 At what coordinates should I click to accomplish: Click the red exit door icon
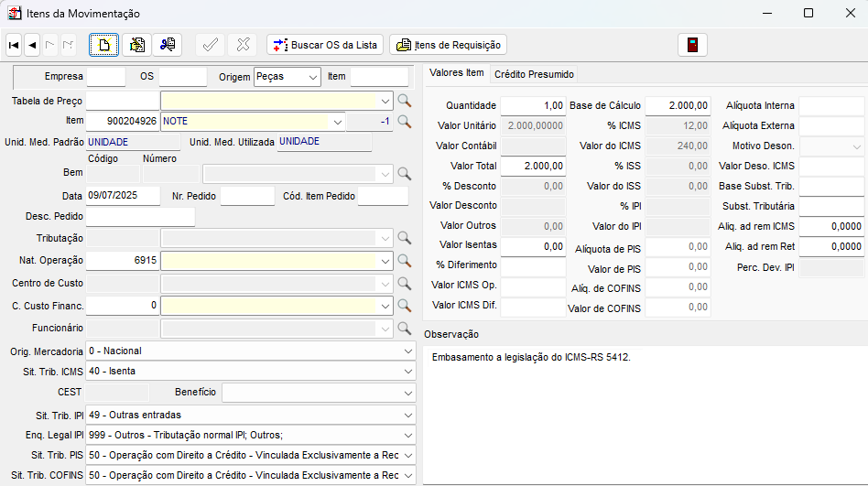coord(693,44)
